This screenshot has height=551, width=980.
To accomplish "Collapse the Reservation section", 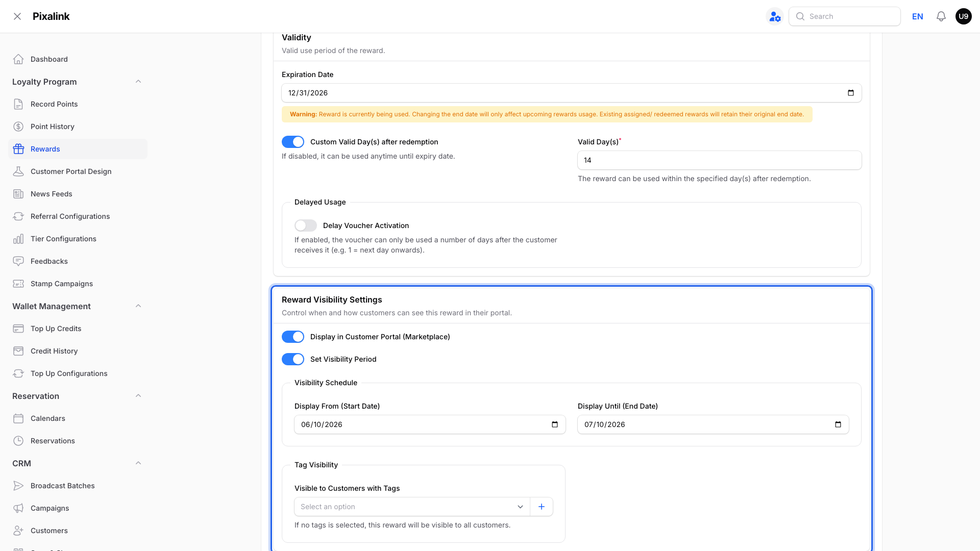I will point(138,396).
